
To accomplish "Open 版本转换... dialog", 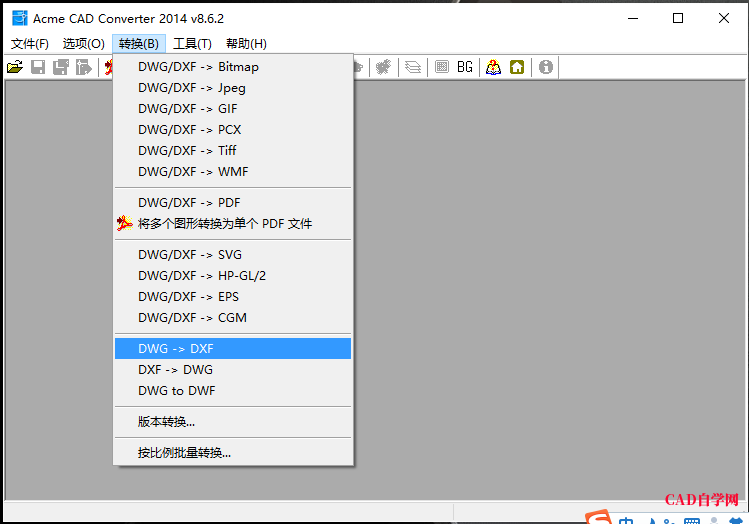I will point(233,422).
